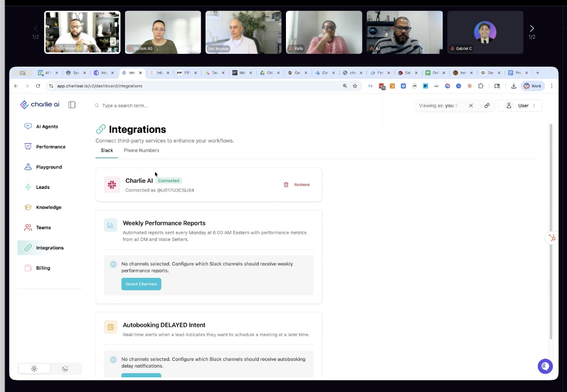Open the browser Downloads icon
567x392 pixels.
(x=514, y=86)
